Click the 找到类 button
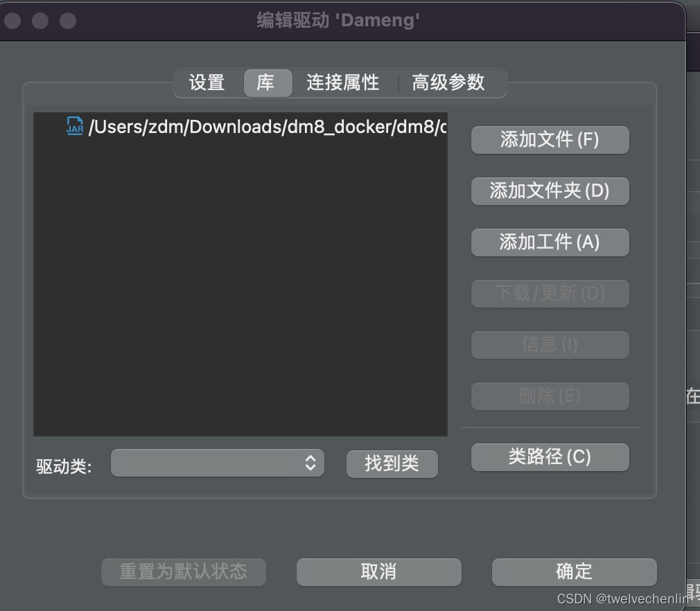Viewport: 700px width, 611px height. [x=392, y=463]
